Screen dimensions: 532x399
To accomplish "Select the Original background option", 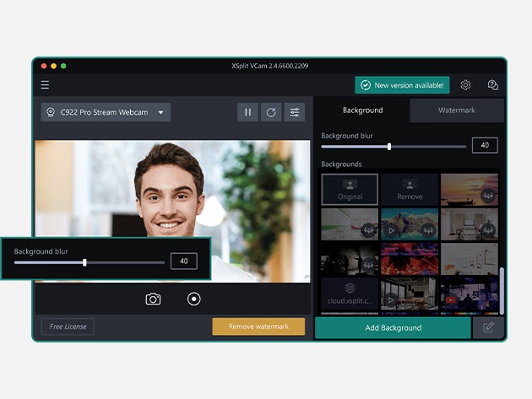I will point(350,189).
